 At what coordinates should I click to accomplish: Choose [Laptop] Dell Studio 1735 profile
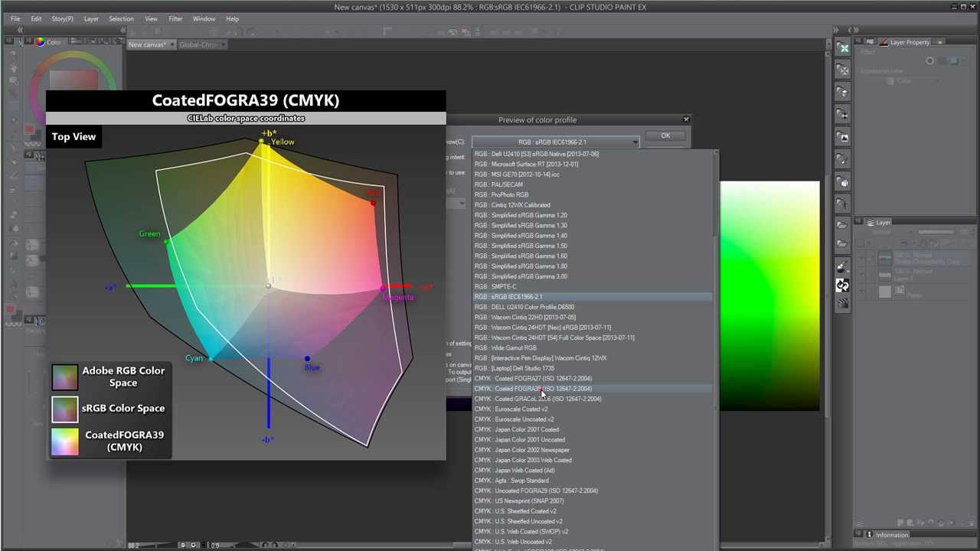click(593, 368)
